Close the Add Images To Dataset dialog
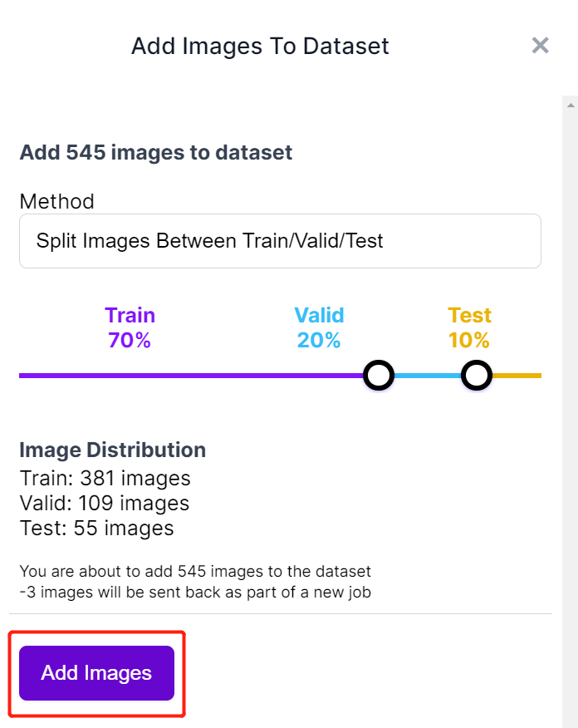Viewport: 578px width, 728px height. [x=540, y=46]
